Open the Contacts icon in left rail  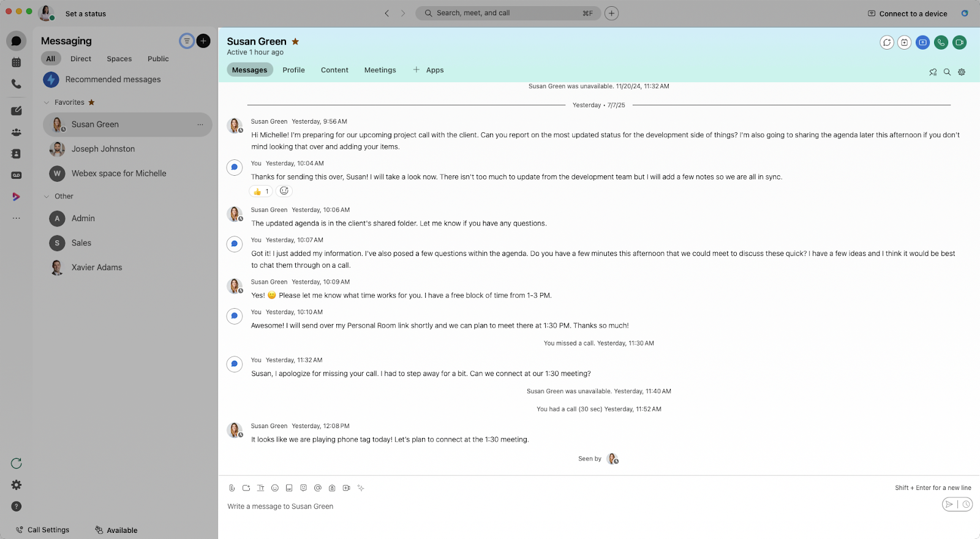pyautogui.click(x=17, y=154)
